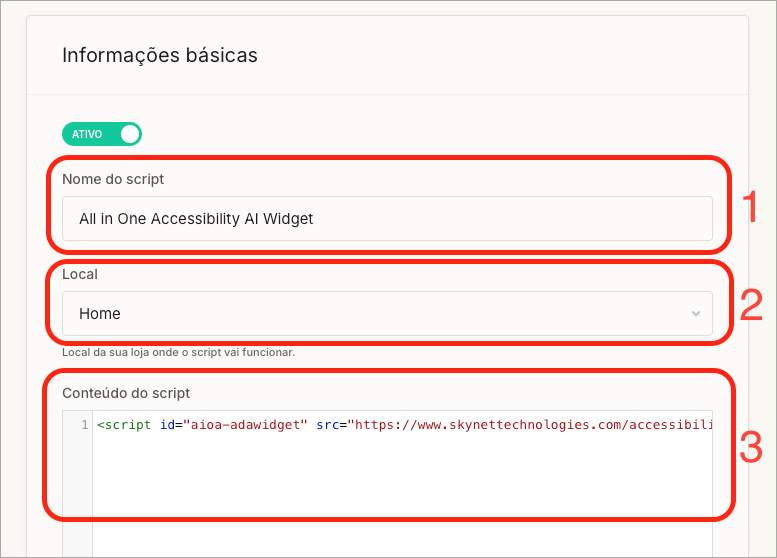This screenshot has width=777, height=558.
Task: Select the Home value text in Local
Action: coord(100,314)
